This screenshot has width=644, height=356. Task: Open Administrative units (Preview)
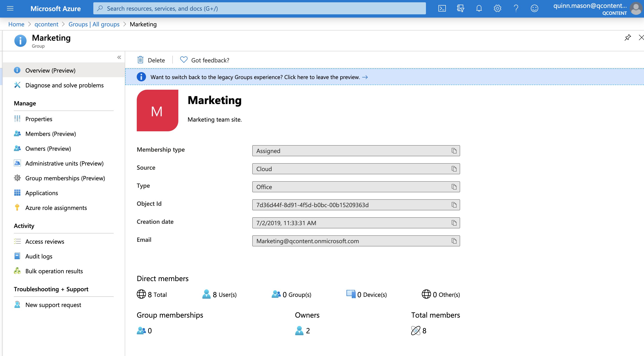64,163
